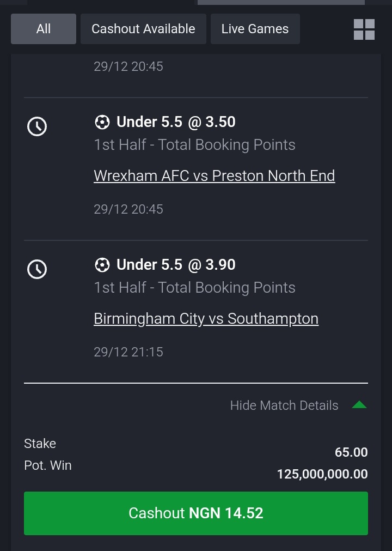Image resolution: width=392 pixels, height=551 pixels.
Task: Tap the Under 5.5 @ 3.50 selection
Action: tap(176, 122)
